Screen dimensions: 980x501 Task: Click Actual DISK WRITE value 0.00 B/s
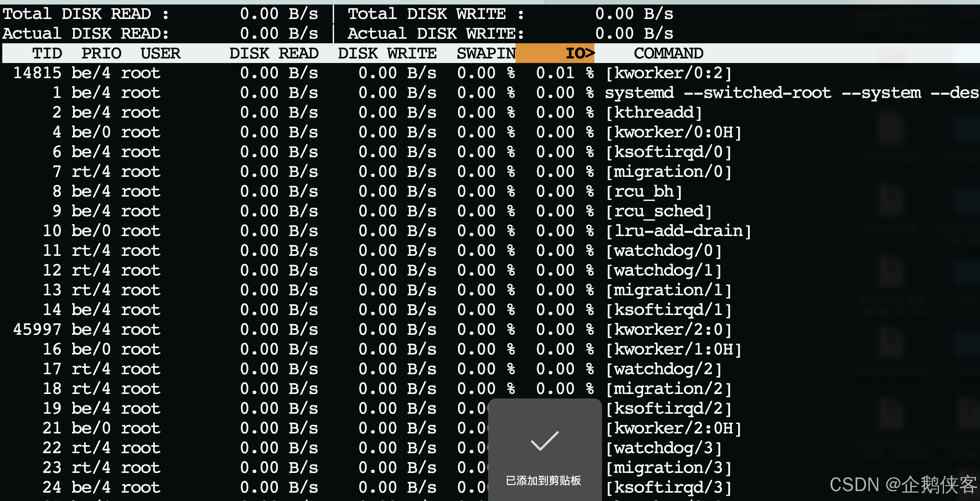634,33
